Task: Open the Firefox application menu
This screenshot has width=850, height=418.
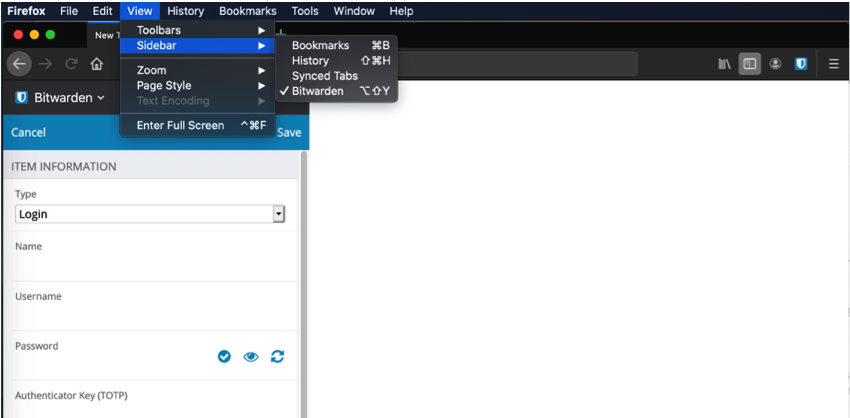Action: coord(26,11)
